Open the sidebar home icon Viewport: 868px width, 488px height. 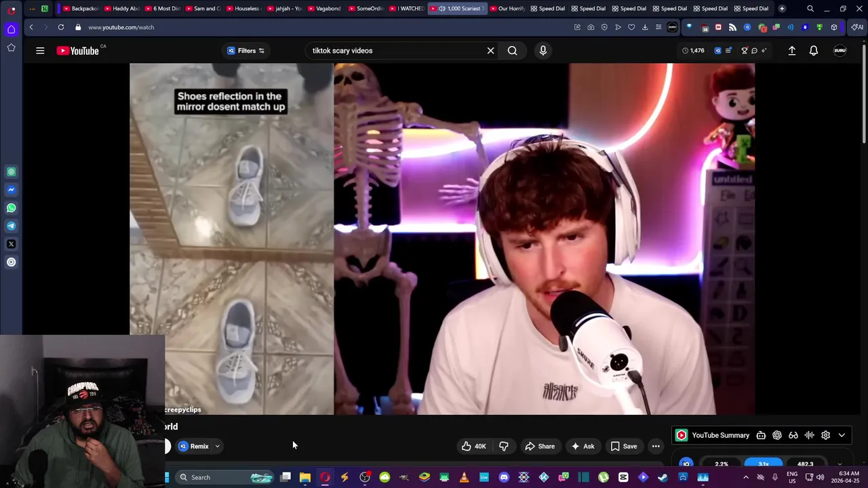click(11, 29)
